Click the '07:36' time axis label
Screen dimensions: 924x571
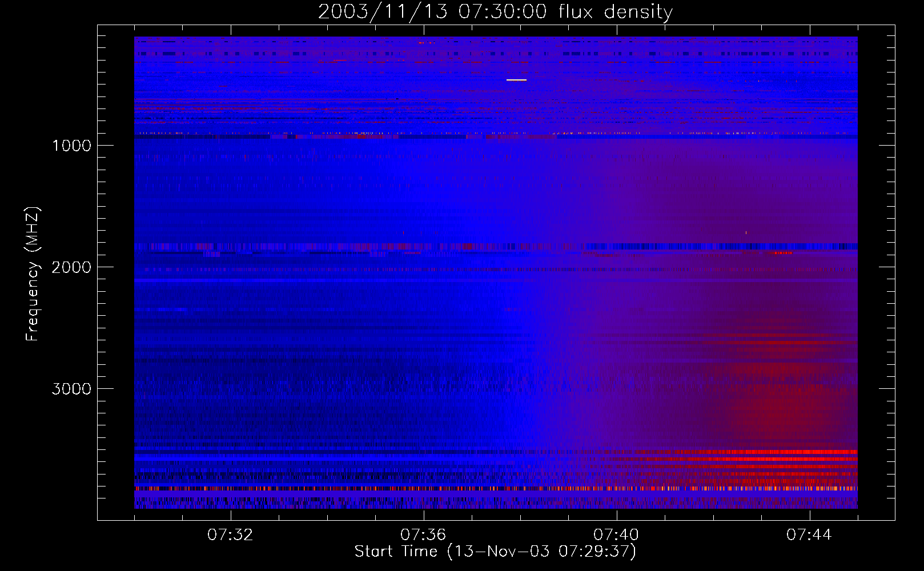tap(423, 535)
